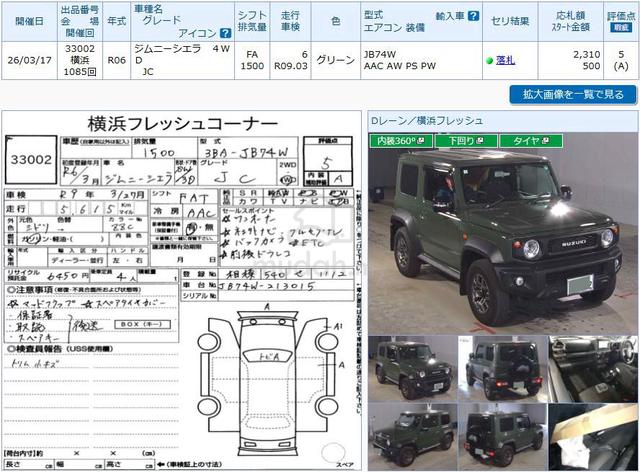Click the 増減 badge under 評価点

621,27
